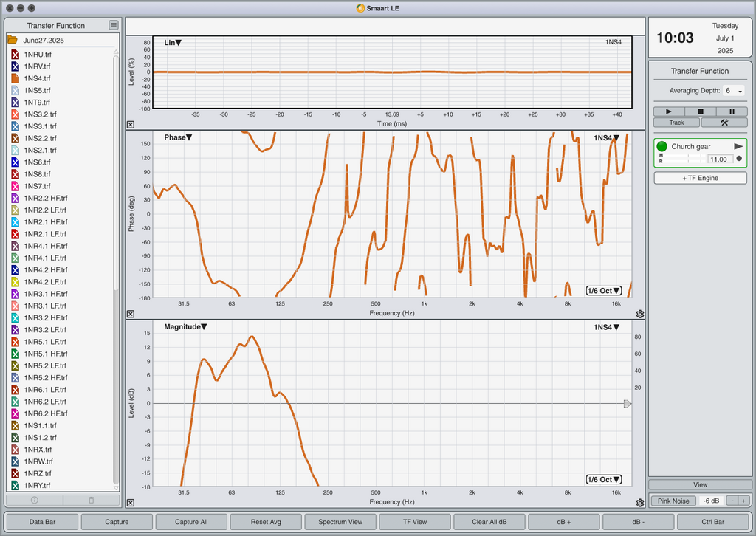
Task: Open the Magnitude graph type dropdown
Action: [185, 327]
